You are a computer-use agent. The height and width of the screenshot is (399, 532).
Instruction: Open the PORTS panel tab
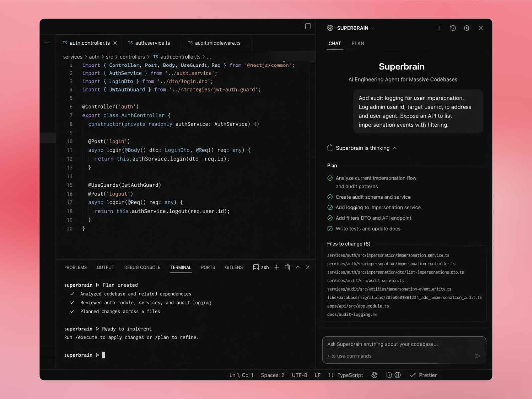[x=208, y=267]
